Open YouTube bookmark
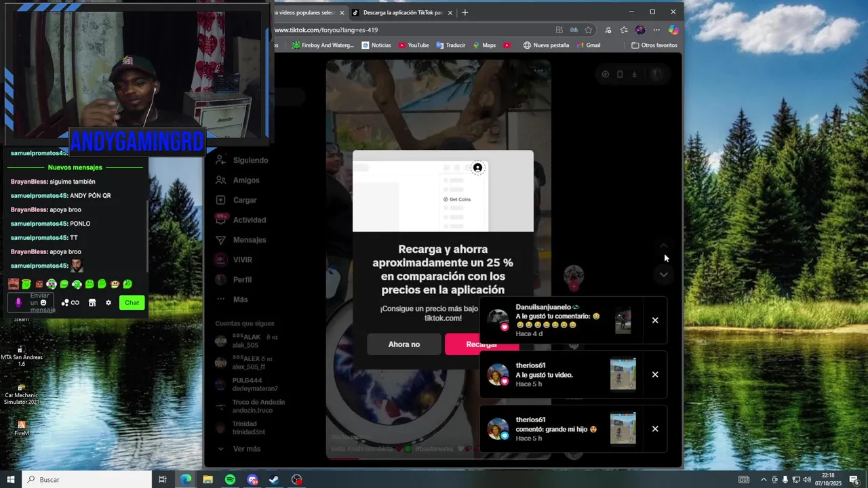The height and width of the screenshot is (488, 868). point(414,45)
